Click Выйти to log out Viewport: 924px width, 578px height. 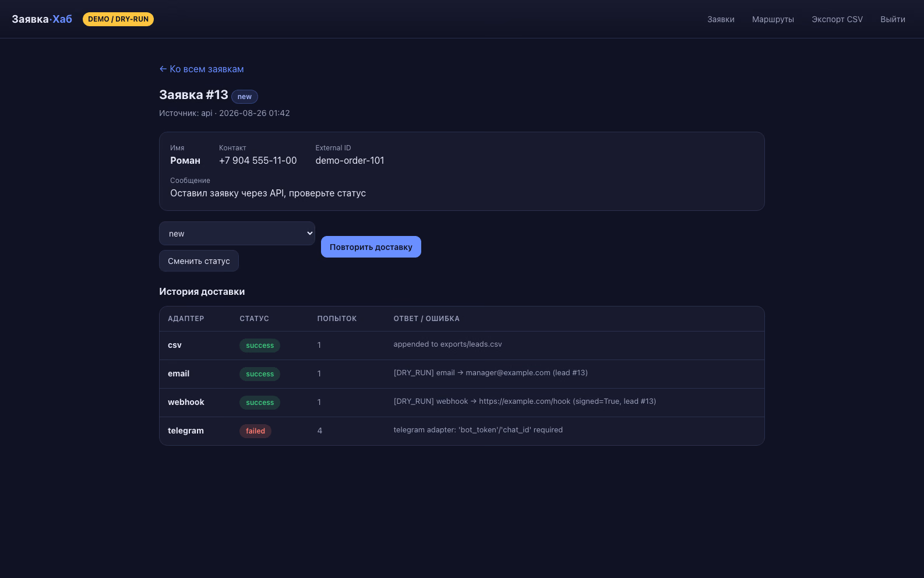click(x=893, y=19)
